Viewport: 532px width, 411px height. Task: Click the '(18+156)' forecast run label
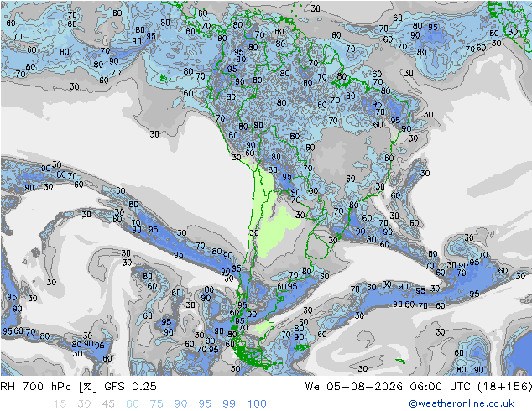(504, 387)
